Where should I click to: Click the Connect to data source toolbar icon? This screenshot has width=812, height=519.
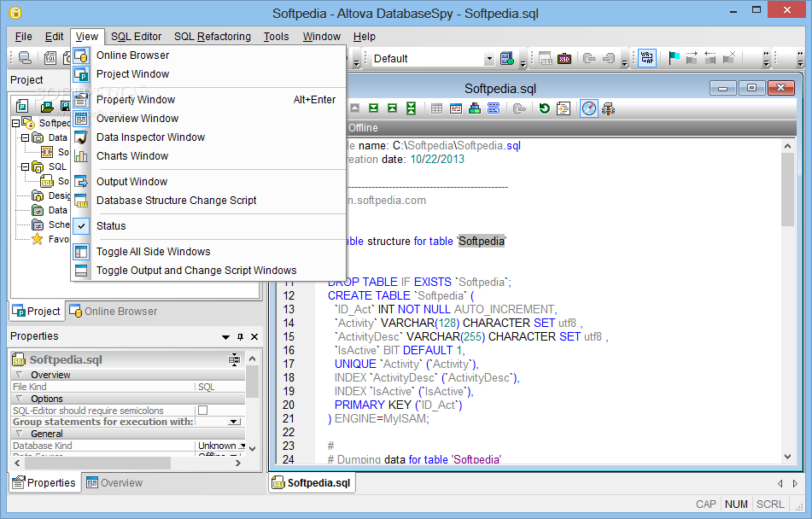[25, 58]
